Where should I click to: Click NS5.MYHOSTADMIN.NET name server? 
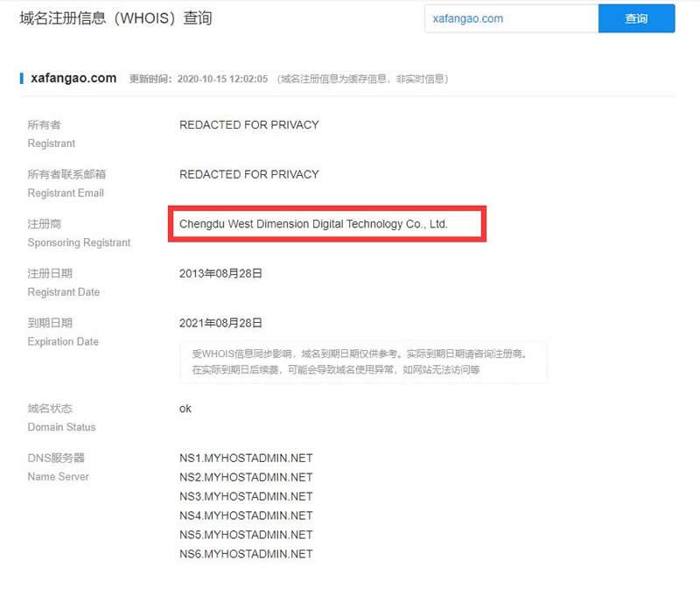(246, 535)
